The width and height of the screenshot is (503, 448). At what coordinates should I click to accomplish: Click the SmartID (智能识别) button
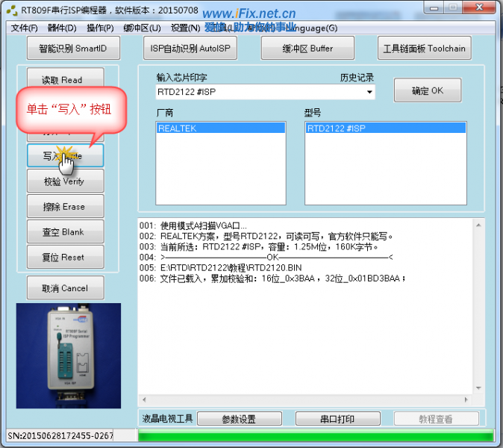[73, 49]
